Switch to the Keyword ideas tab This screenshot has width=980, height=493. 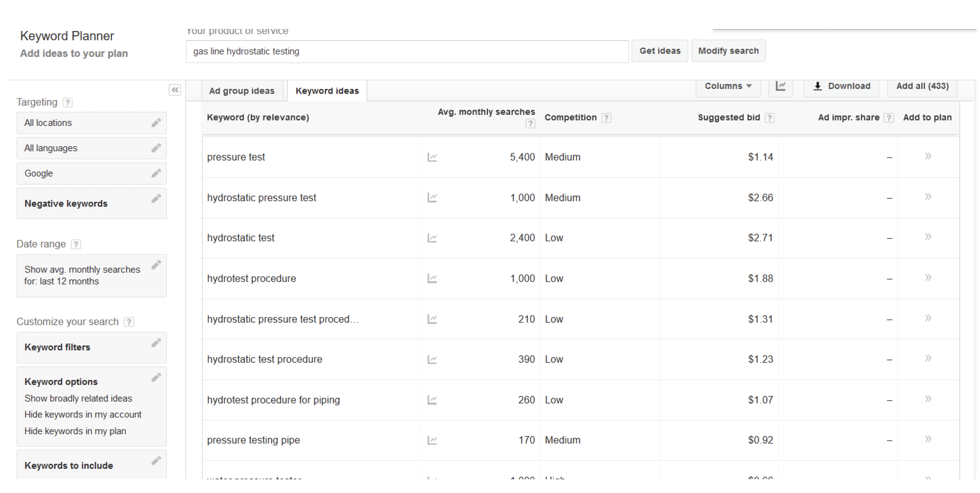(327, 91)
